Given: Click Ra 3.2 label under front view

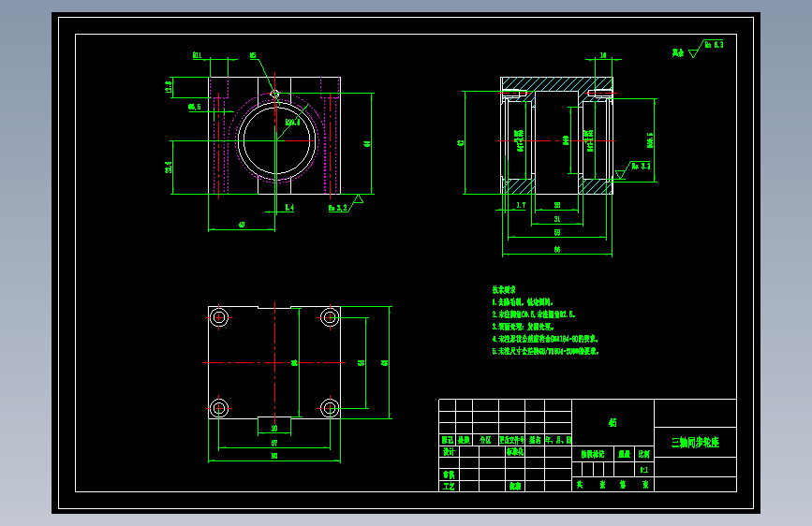Looking at the screenshot, I should 338,208.
